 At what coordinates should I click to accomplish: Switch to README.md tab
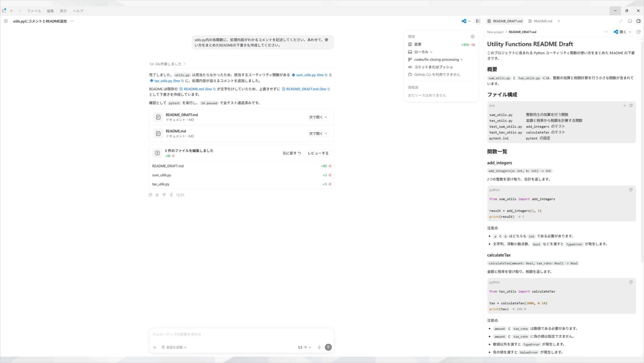(x=540, y=21)
